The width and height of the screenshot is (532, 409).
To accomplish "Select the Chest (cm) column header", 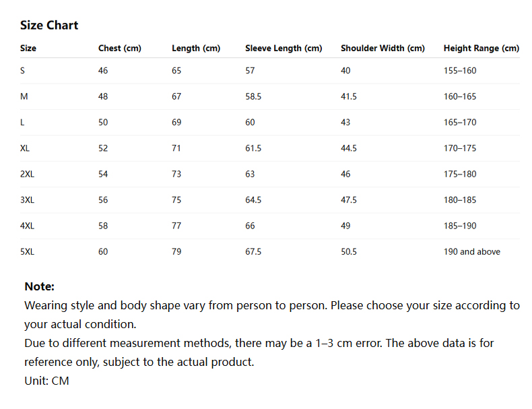I will pos(120,49).
